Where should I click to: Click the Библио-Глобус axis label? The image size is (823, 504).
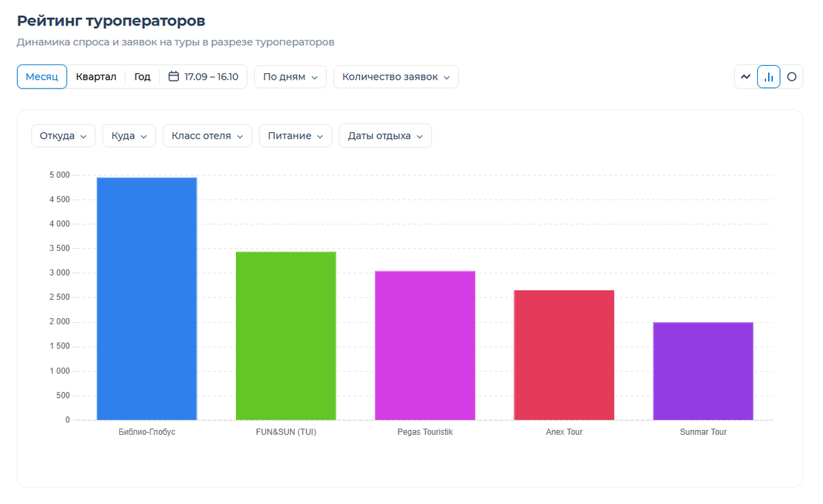coord(147,433)
